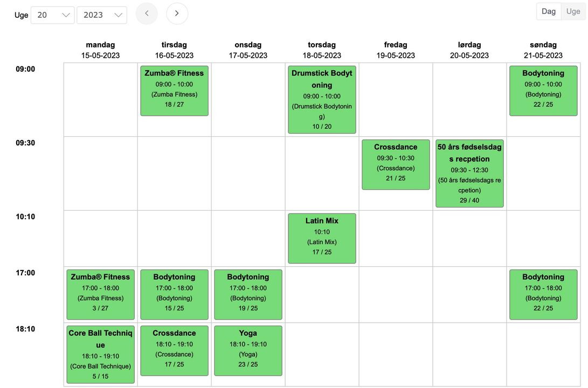
Task: Open Monday 17:00 Zumba Fitness class
Action: (x=100, y=294)
